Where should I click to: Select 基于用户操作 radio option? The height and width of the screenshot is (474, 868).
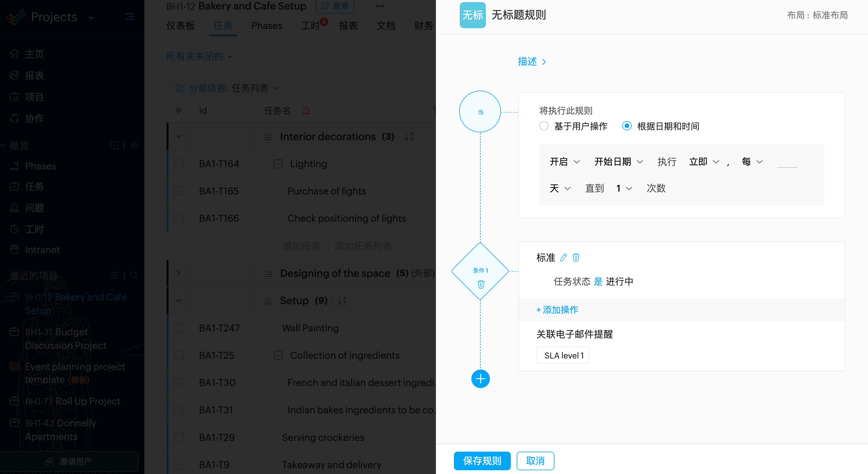544,126
